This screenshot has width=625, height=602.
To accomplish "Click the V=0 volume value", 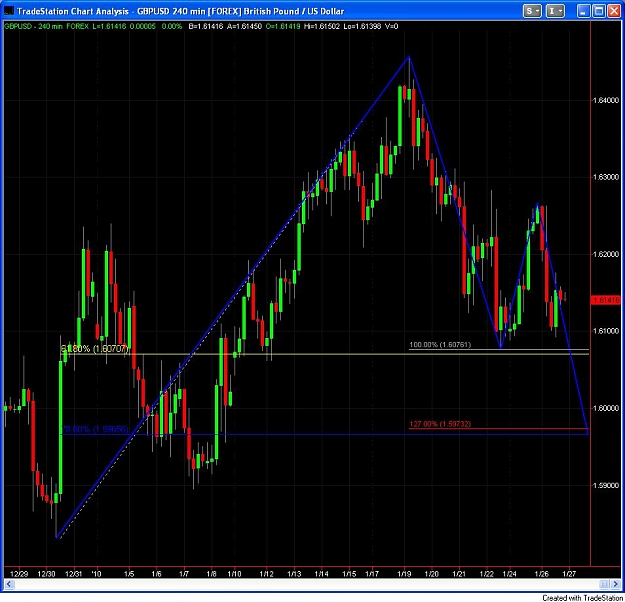I will [x=391, y=27].
